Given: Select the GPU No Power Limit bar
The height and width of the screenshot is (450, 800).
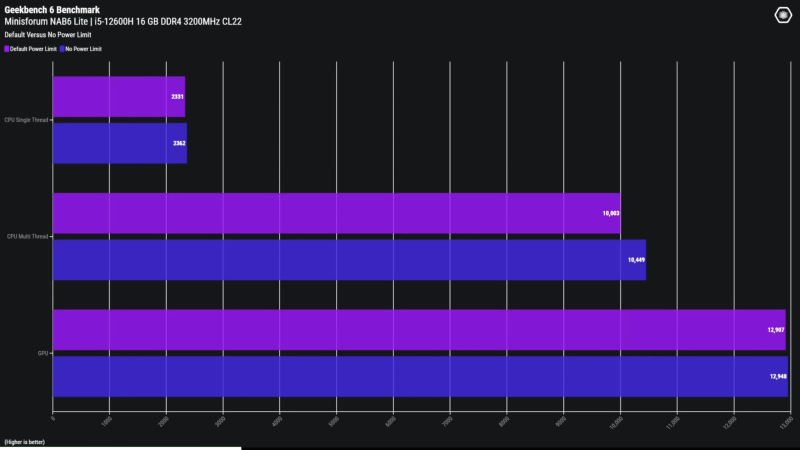Looking at the screenshot, I should [x=419, y=376].
